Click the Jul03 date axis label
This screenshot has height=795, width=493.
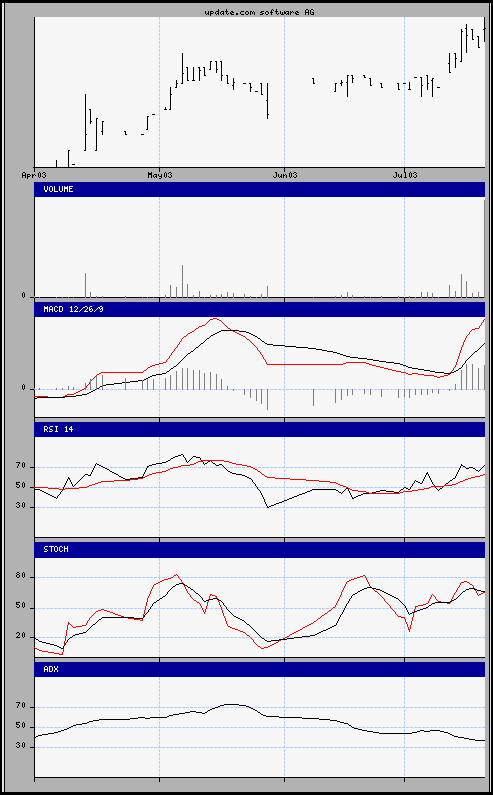(x=405, y=175)
